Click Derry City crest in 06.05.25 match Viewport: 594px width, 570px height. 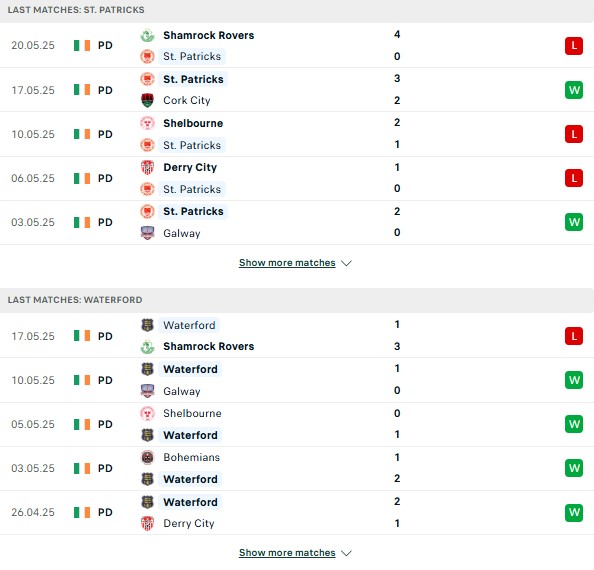point(147,167)
